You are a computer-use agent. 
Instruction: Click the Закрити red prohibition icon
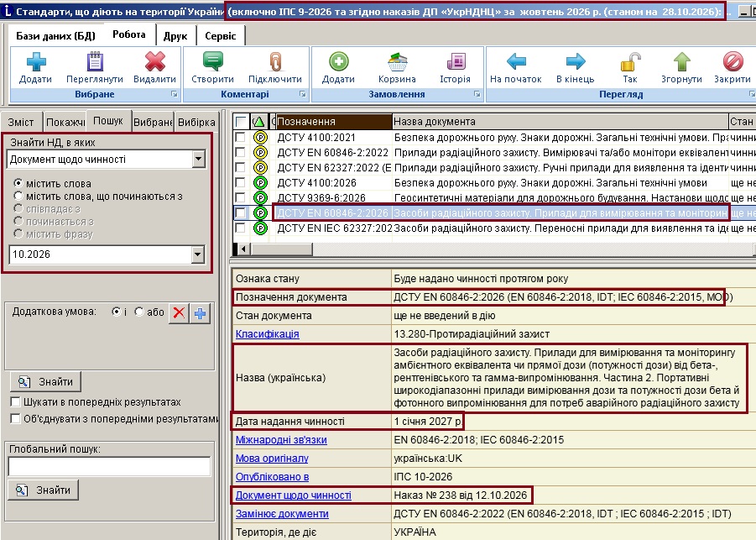(x=733, y=62)
